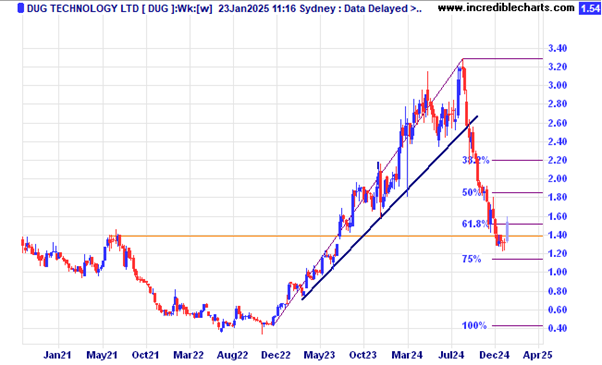This screenshot has width=602, height=365.
Task: Click the 38.2% Fibonacci retracement label
Action: point(476,160)
